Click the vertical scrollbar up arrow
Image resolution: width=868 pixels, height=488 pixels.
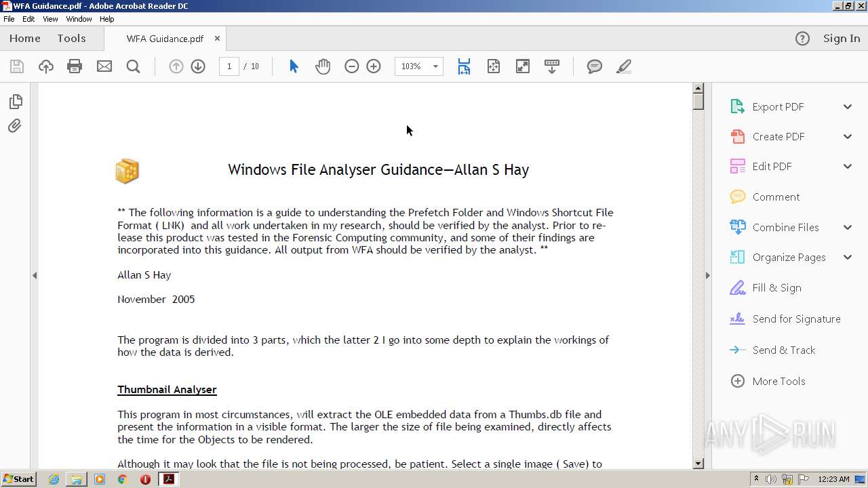[x=698, y=88]
